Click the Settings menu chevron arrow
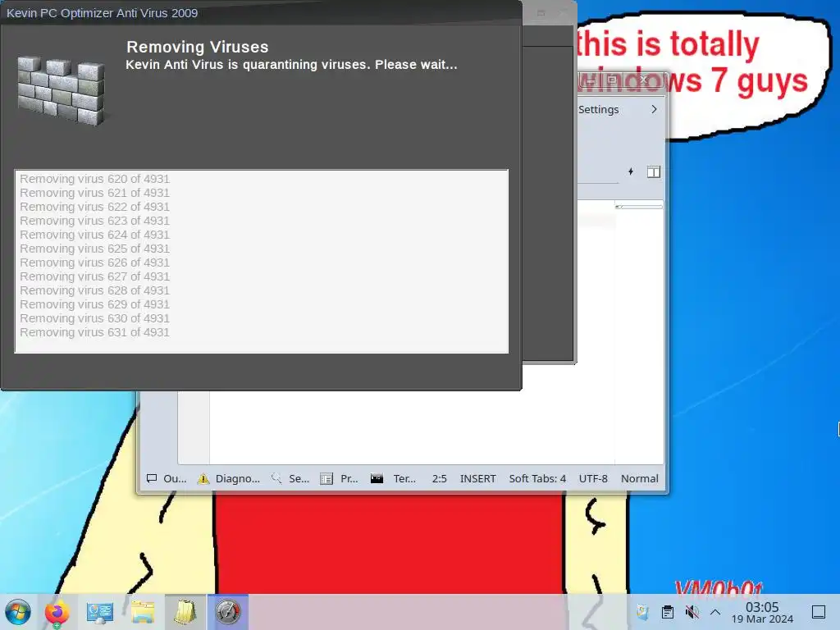 click(654, 109)
